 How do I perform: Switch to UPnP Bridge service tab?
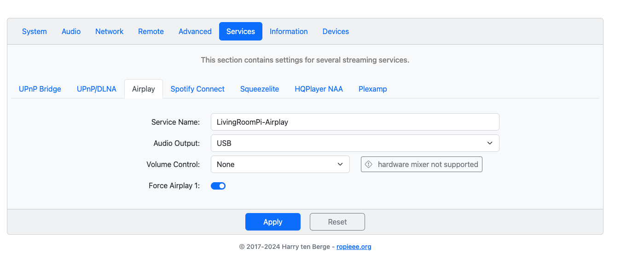(40, 89)
